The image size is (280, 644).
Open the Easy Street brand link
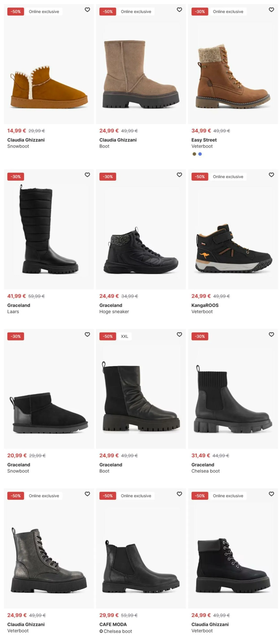point(204,140)
